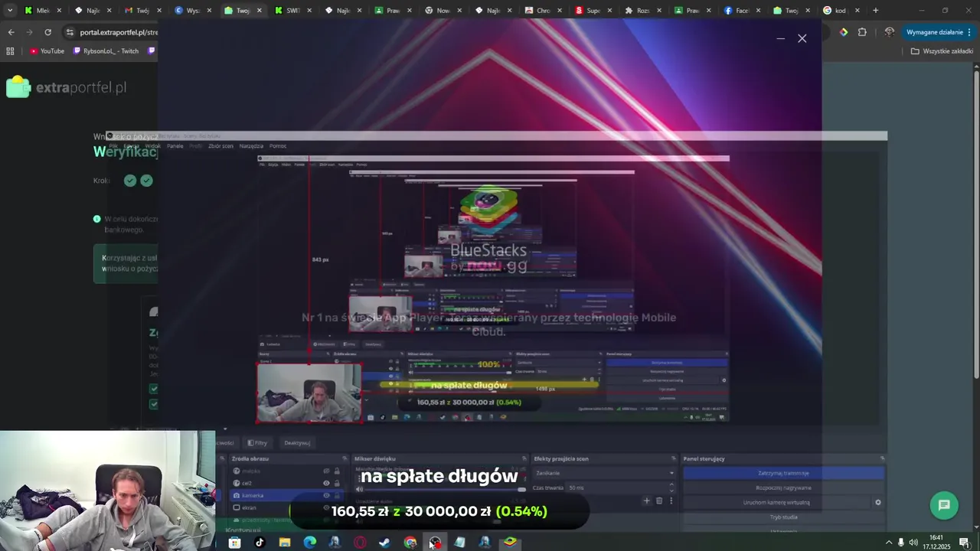Switch to Chrome via the taskbar icon

coord(410,543)
